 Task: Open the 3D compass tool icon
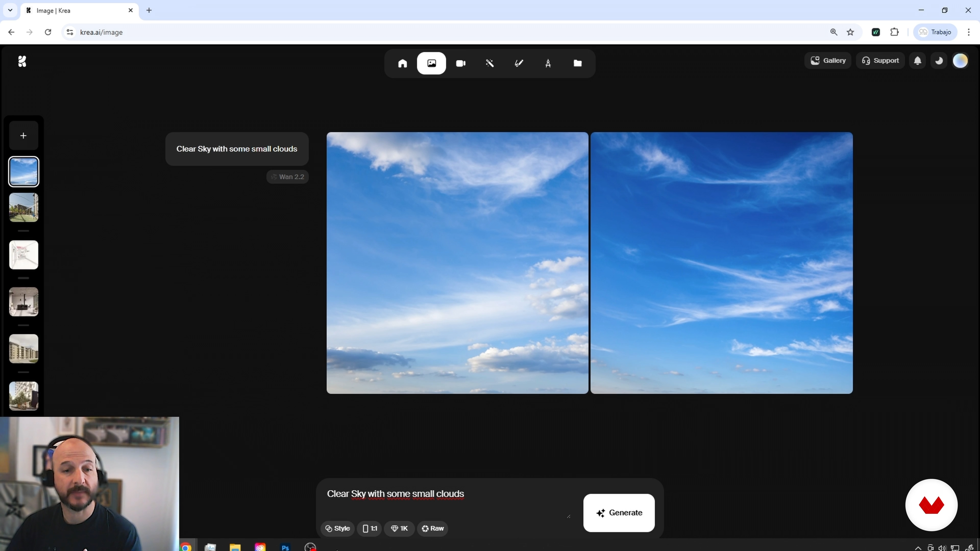(548, 63)
